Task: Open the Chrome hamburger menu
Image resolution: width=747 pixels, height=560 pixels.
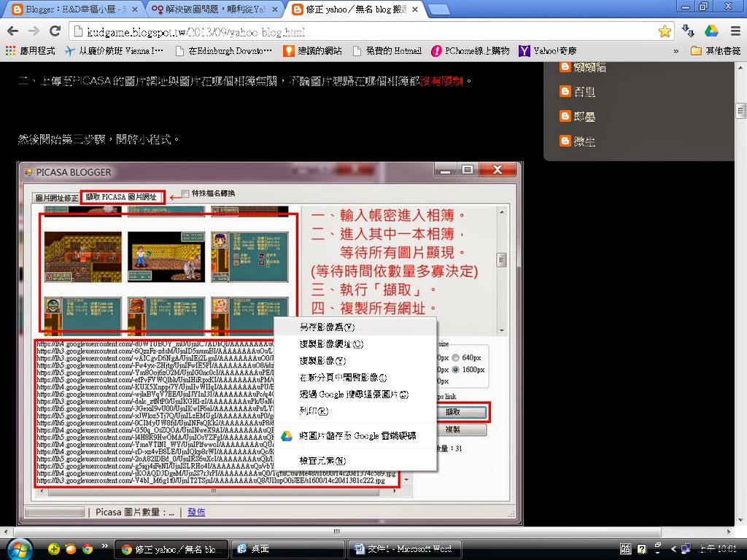Action: point(735,31)
